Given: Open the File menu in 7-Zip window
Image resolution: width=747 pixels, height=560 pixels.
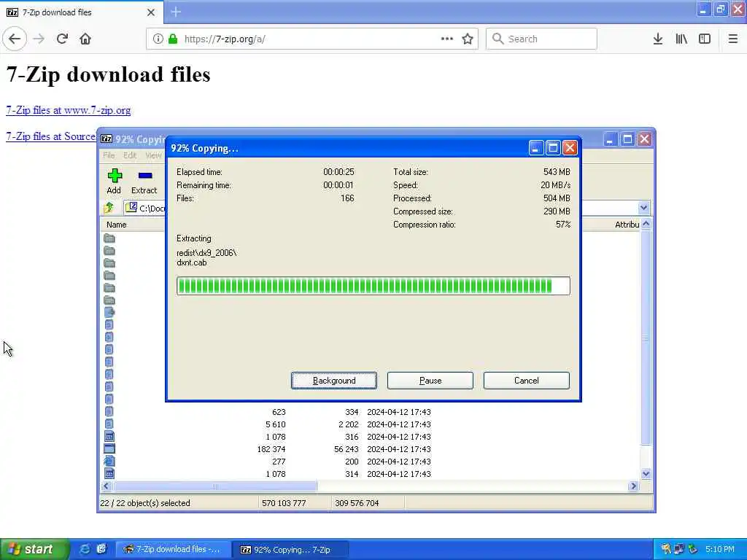Looking at the screenshot, I should (109, 155).
